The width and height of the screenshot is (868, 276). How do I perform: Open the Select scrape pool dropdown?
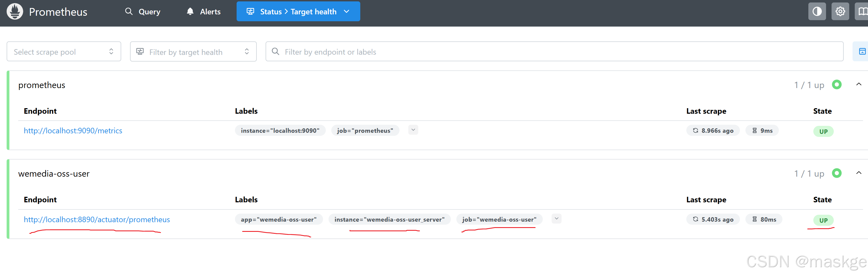(x=64, y=52)
